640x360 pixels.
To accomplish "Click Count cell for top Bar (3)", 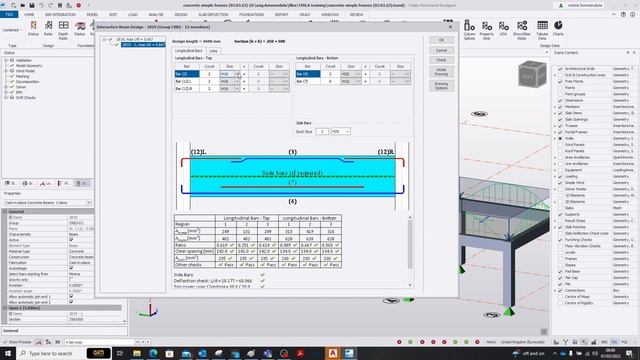I will [x=209, y=74].
